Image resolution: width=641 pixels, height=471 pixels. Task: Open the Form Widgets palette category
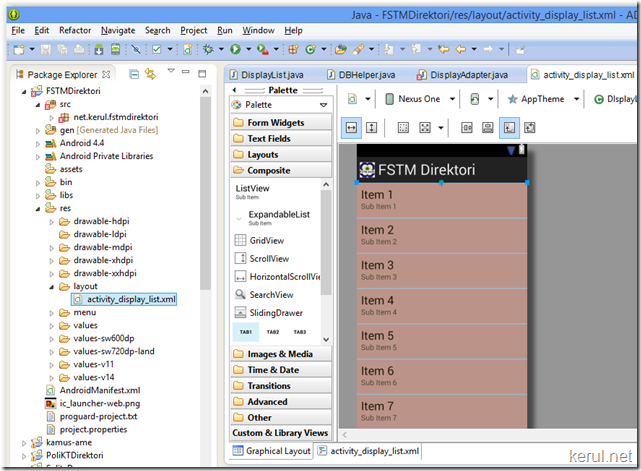click(x=280, y=123)
